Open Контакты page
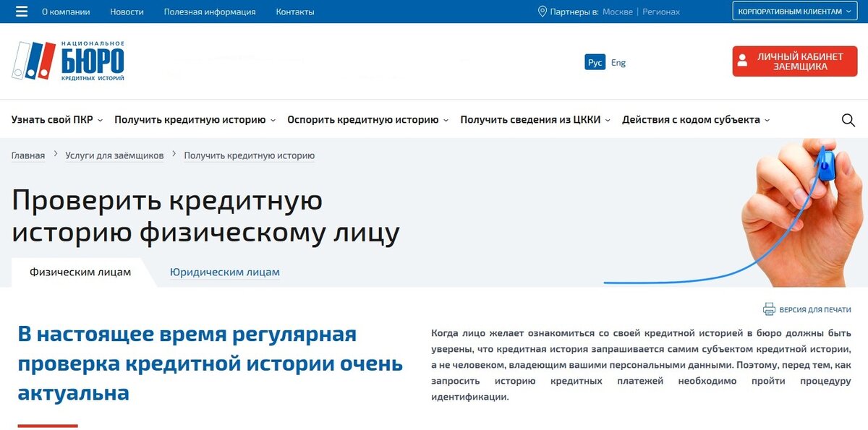This screenshot has height=430, width=868. (295, 12)
